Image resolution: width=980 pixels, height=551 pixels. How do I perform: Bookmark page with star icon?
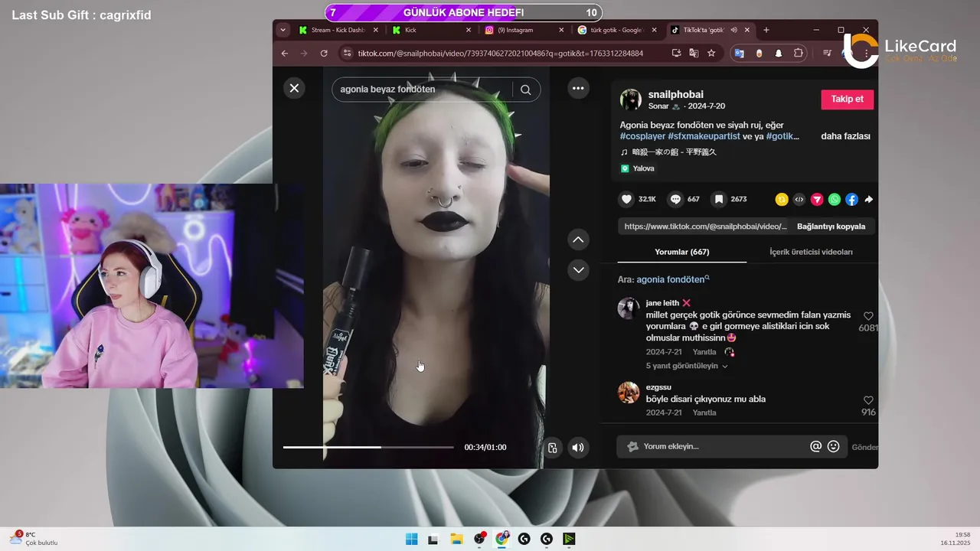click(711, 53)
